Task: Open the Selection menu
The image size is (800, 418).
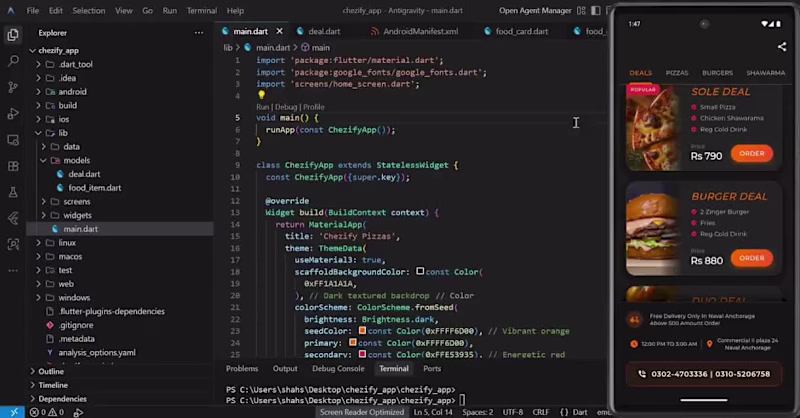Action: pos(89,10)
